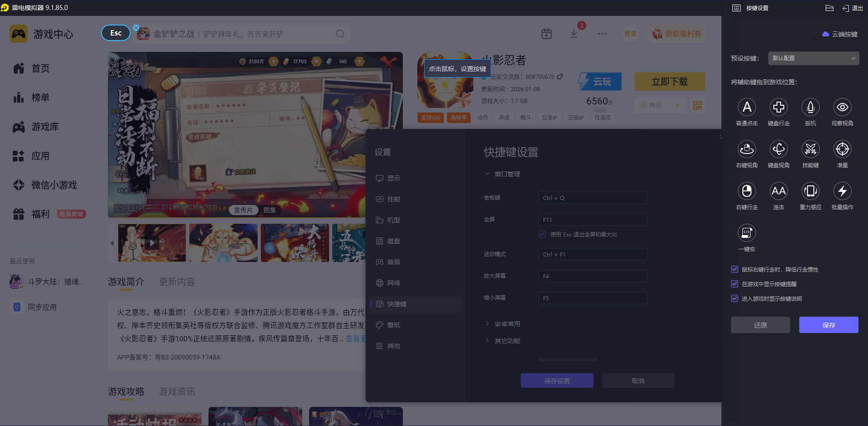Viewport: 868px width, 426px height.
Task: Switch to the 更新内容 tab
Action: click(x=177, y=282)
